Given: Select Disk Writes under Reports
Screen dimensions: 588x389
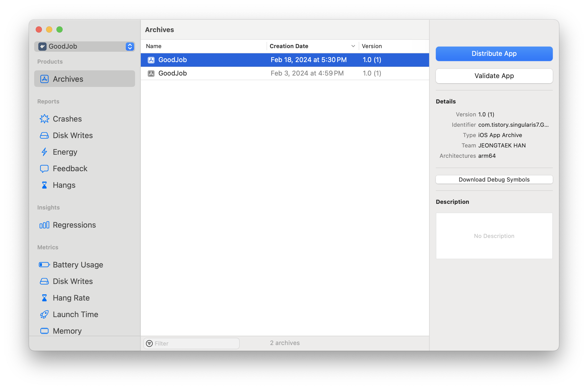Looking at the screenshot, I should (x=72, y=135).
